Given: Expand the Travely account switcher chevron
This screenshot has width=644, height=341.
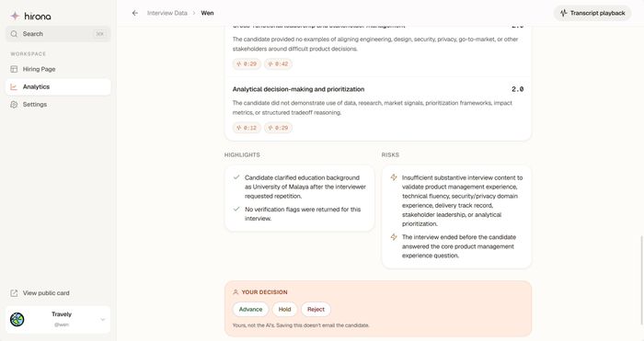Looking at the screenshot, I should [103, 319].
